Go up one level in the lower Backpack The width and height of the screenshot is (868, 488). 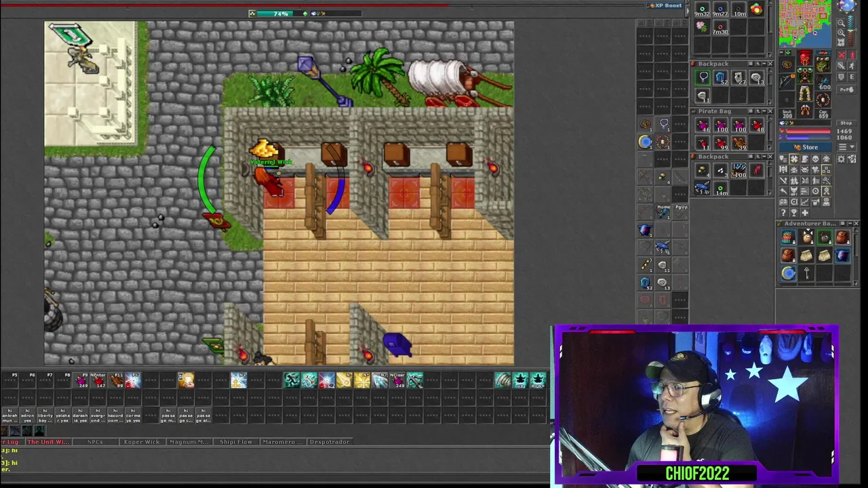[758, 157]
